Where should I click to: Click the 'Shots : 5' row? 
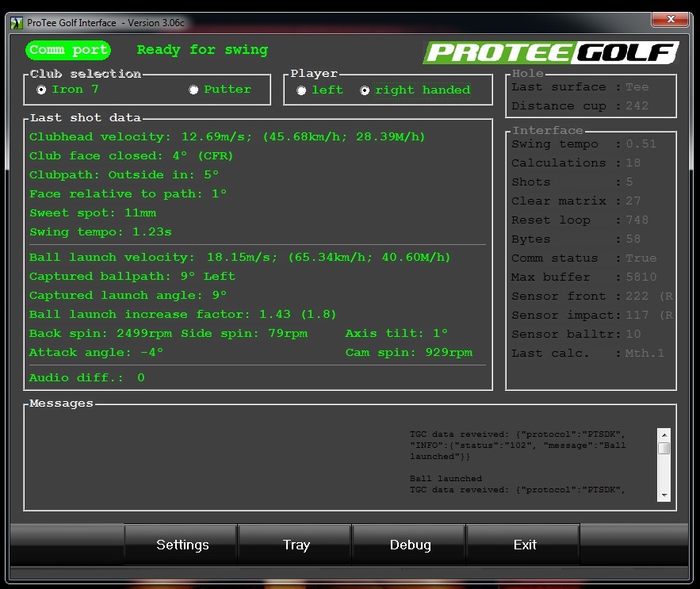click(x=572, y=182)
